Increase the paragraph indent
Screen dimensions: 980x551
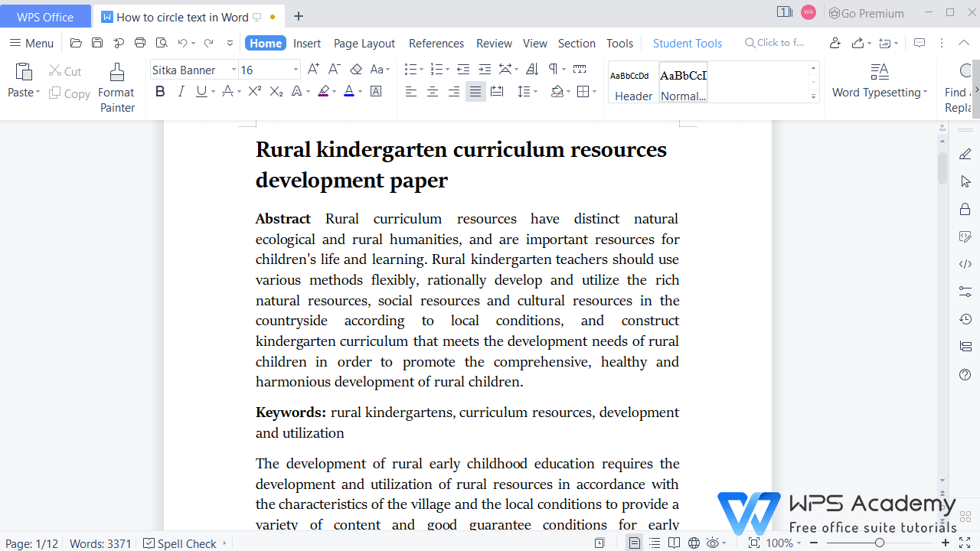[485, 70]
